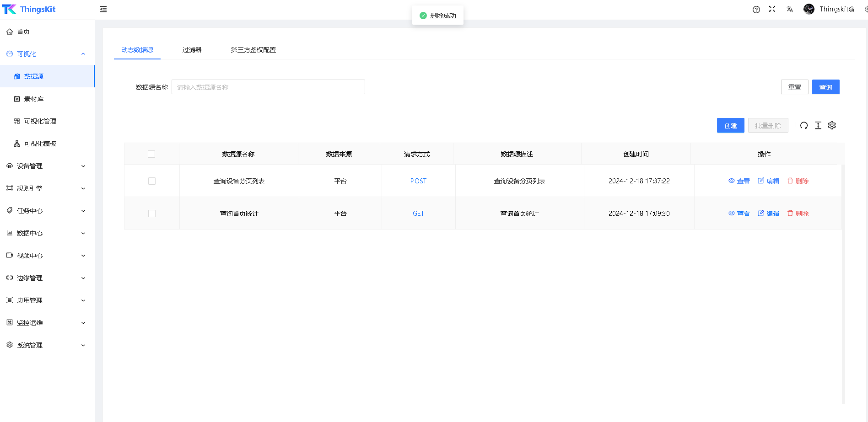Screen dimensions: 868x422
Task: Select all rows with the header checkbox
Action: (x=151, y=154)
